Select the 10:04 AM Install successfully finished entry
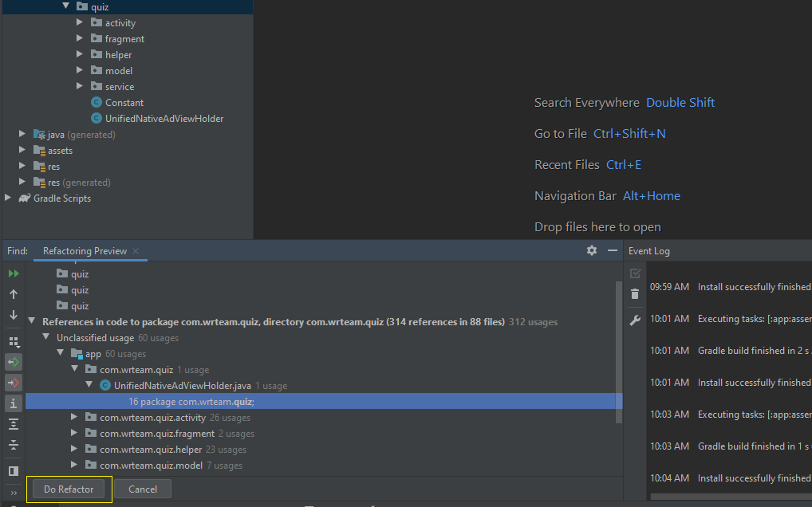Screen dimensions: 812x507 click(x=730, y=478)
